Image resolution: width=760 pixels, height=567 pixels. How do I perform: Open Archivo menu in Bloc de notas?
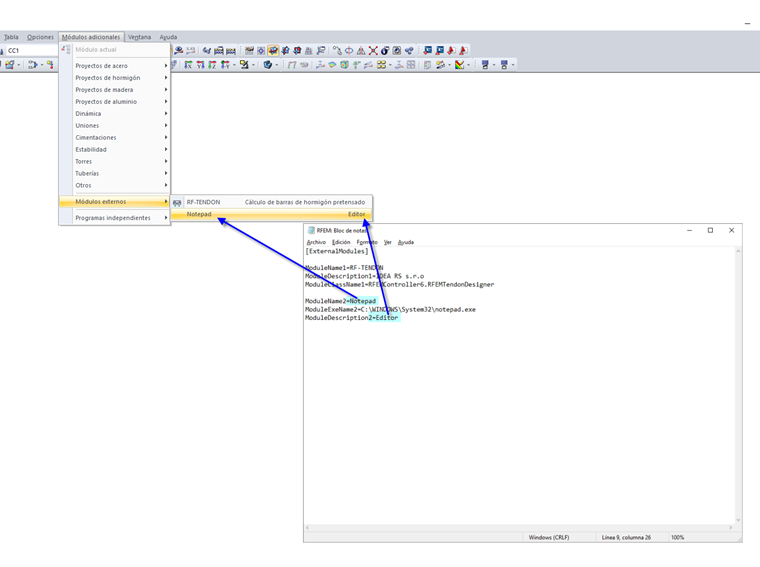coord(316,242)
